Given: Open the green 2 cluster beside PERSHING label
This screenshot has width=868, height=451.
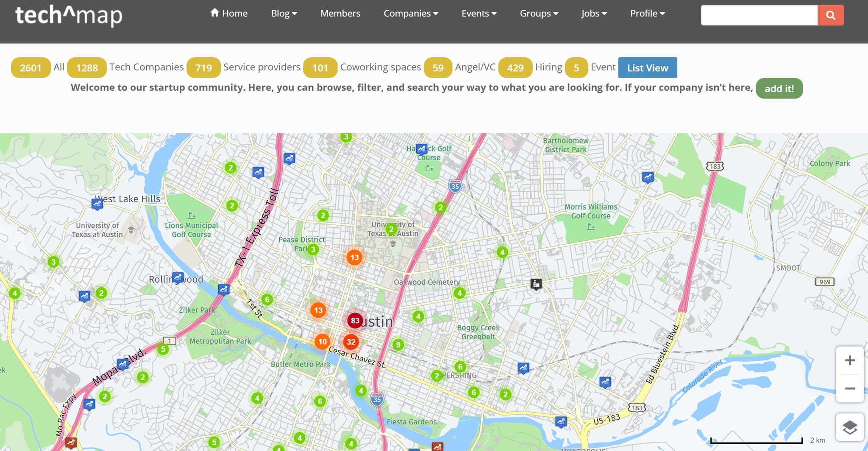Looking at the screenshot, I should 437,375.
